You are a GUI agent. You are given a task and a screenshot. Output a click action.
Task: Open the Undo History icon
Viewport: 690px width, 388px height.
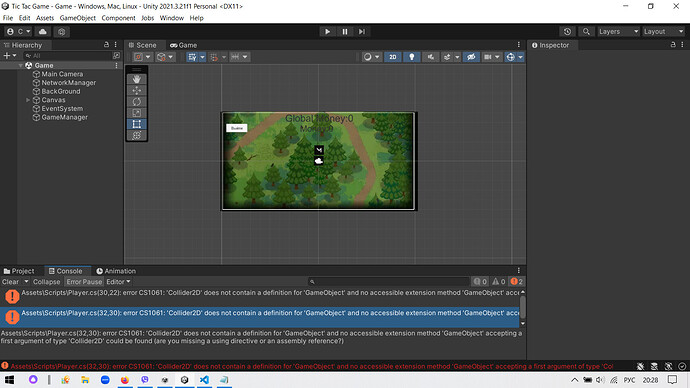click(x=567, y=32)
